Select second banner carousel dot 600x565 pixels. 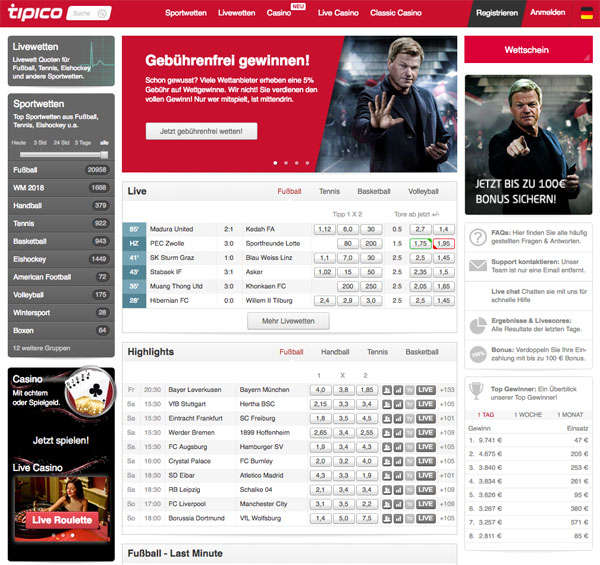[x=286, y=163]
